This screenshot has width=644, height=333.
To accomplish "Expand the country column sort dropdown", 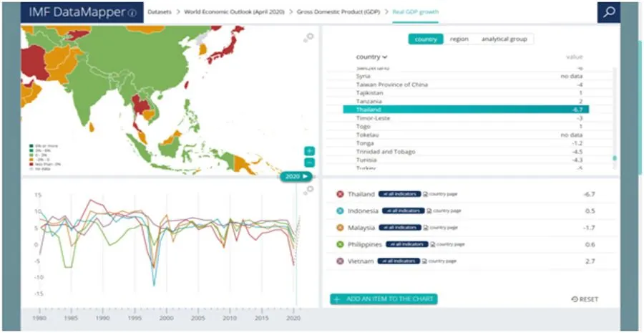I will 371,57.
